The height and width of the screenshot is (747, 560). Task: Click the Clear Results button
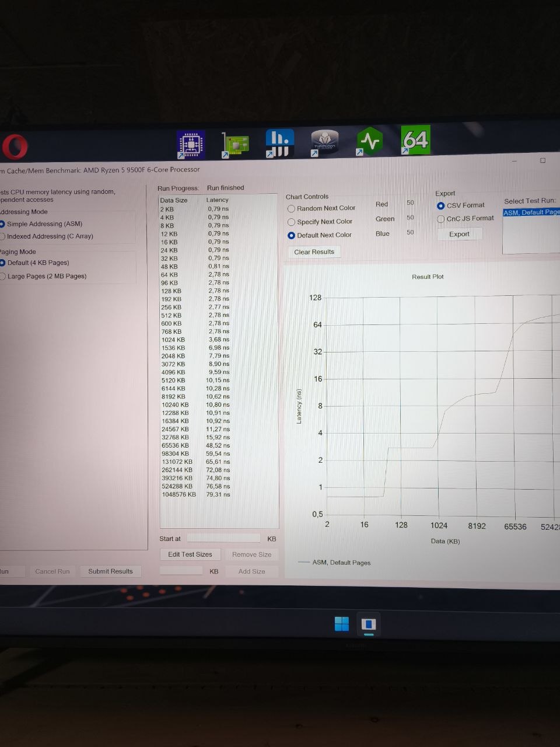point(314,252)
